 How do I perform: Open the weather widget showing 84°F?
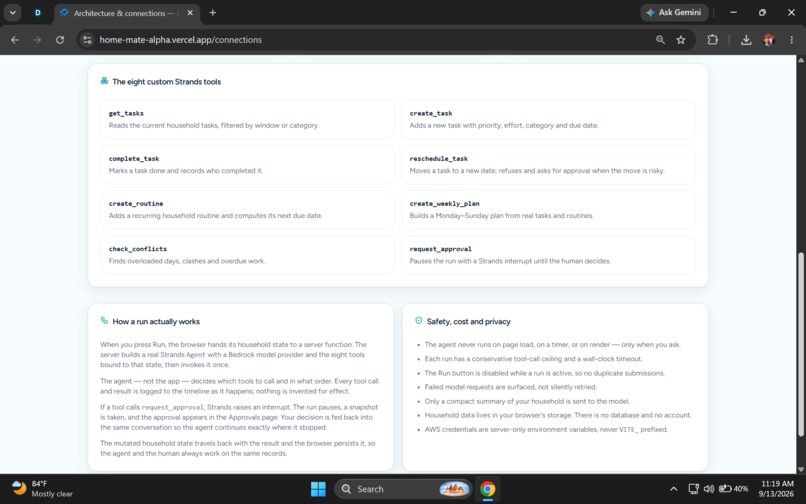tap(42, 489)
